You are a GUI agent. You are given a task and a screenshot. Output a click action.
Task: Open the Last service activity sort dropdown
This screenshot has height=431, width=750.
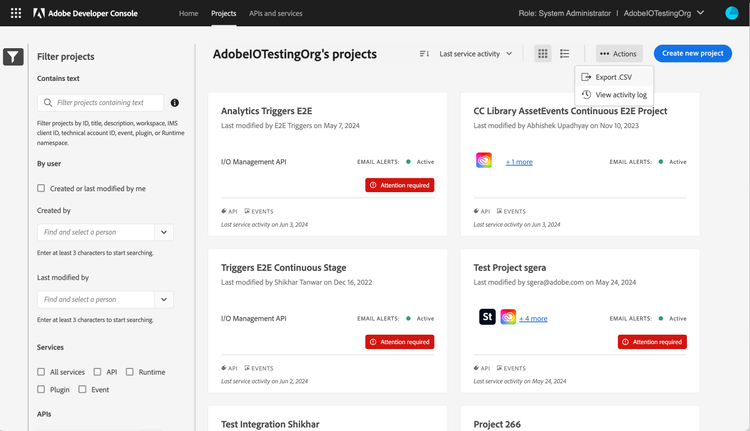click(475, 54)
